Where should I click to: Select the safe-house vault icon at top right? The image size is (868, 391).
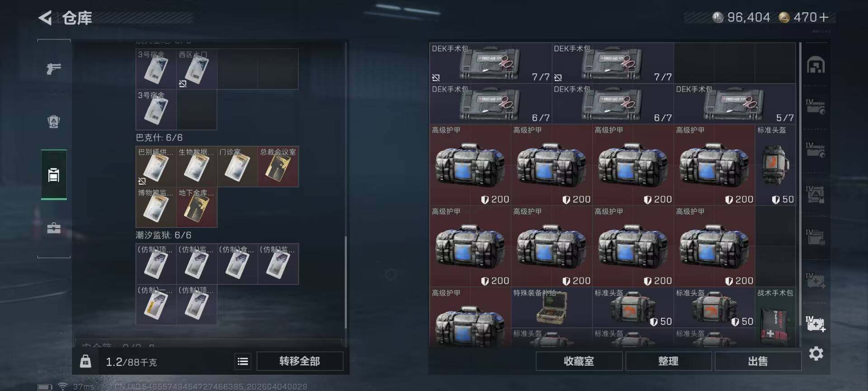(x=816, y=65)
